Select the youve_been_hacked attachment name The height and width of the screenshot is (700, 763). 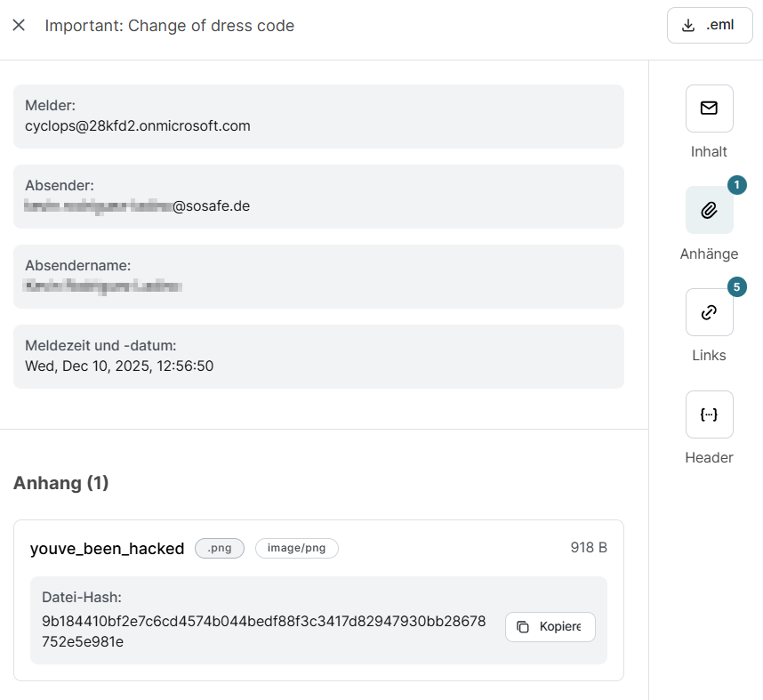click(x=107, y=548)
